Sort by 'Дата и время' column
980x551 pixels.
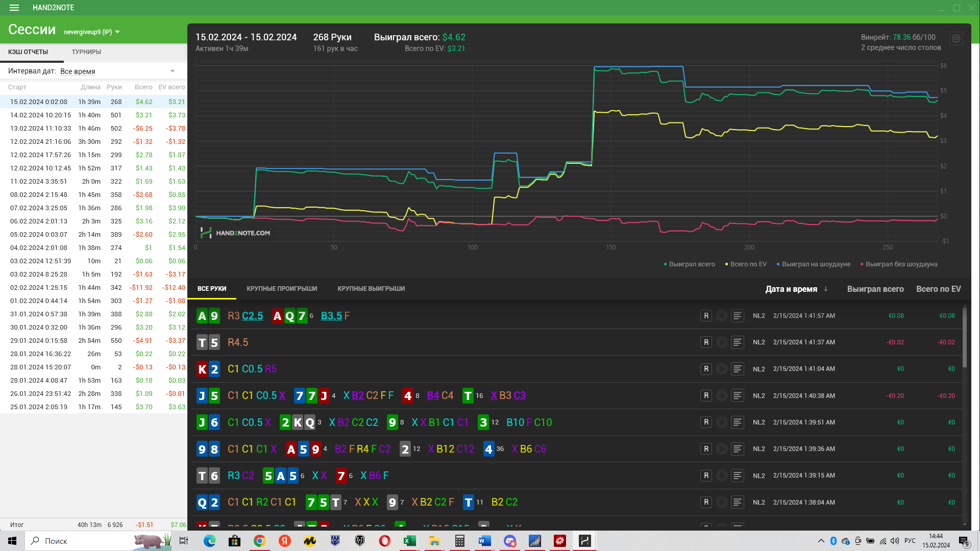click(796, 289)
